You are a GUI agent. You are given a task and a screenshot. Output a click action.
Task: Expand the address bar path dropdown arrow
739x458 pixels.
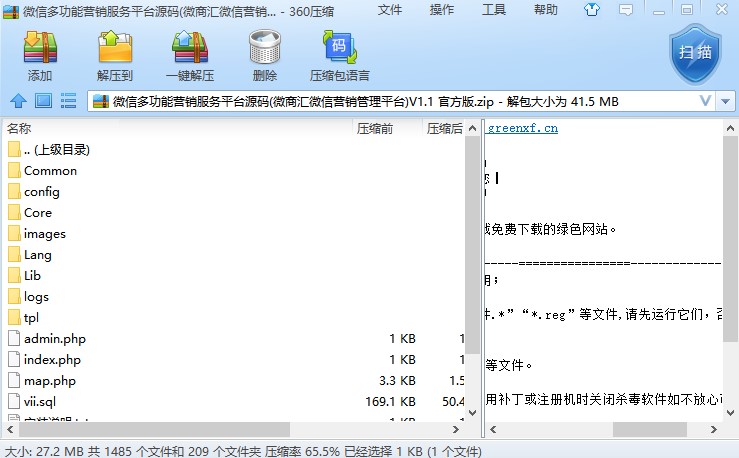(x=725, y=101)
